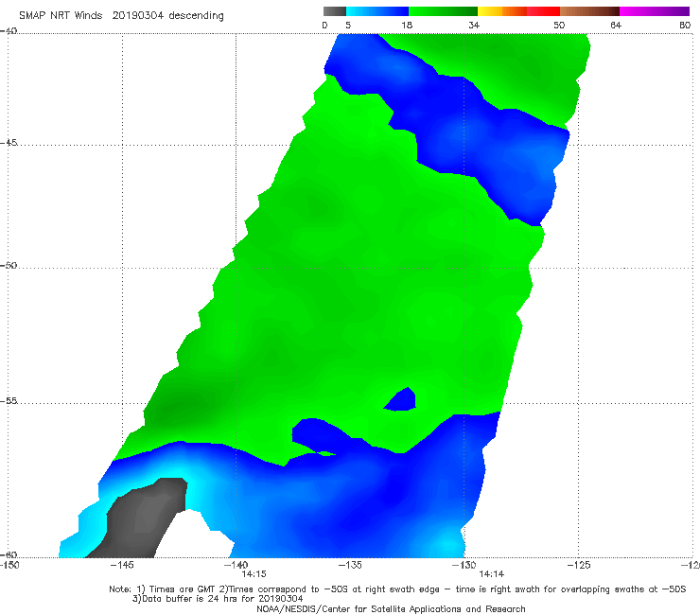Select the cyan-blue segment of the color bar
This screenshot has height=615, width=700.
point(377,11)
